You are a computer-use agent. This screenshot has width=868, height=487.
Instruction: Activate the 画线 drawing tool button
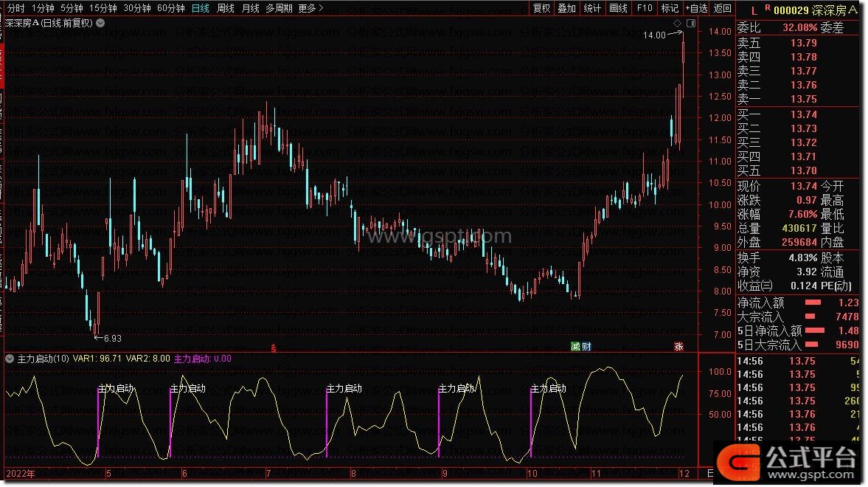(618, 8)
